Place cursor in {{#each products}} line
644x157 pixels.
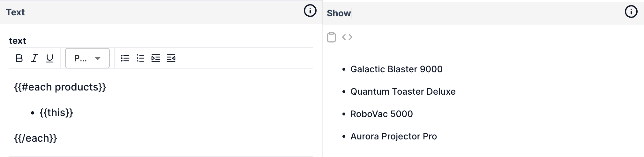pos(60,87)
